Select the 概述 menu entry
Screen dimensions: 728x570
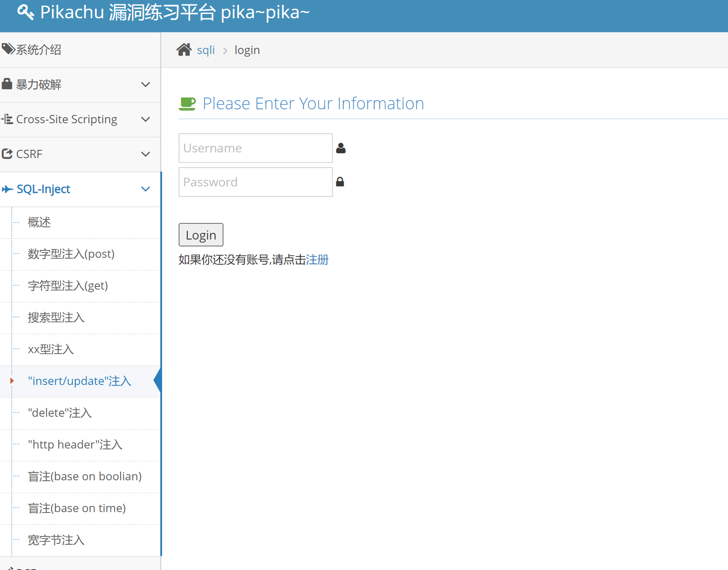39,222
